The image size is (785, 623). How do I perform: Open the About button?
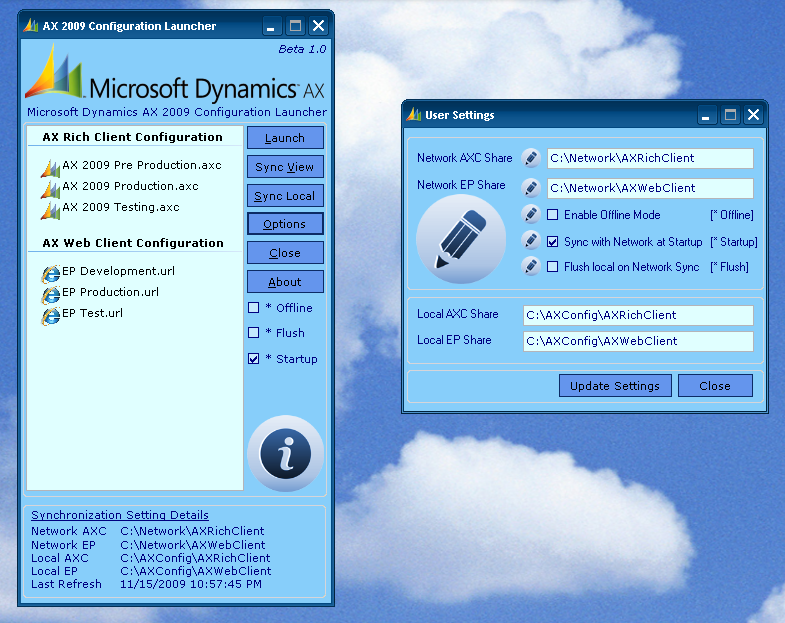tap(285, 282)
